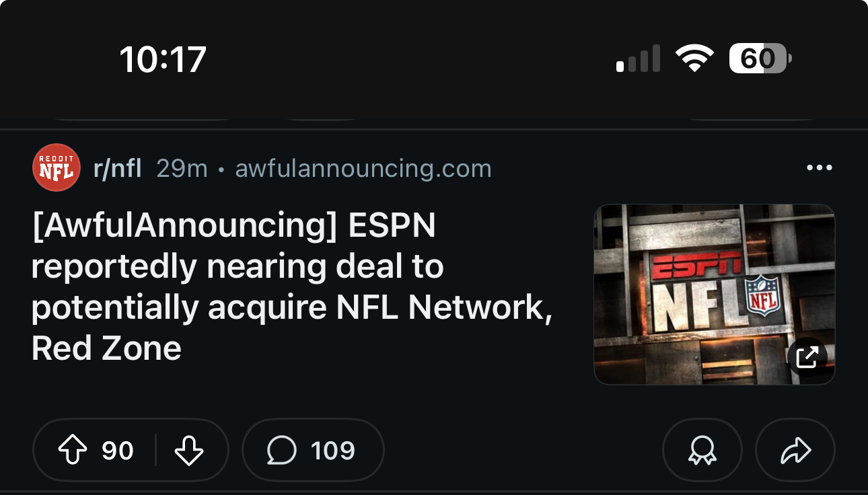The image size is (868, 495).
Task: Tap the 29m post timestamp
Action: (182, 168)
